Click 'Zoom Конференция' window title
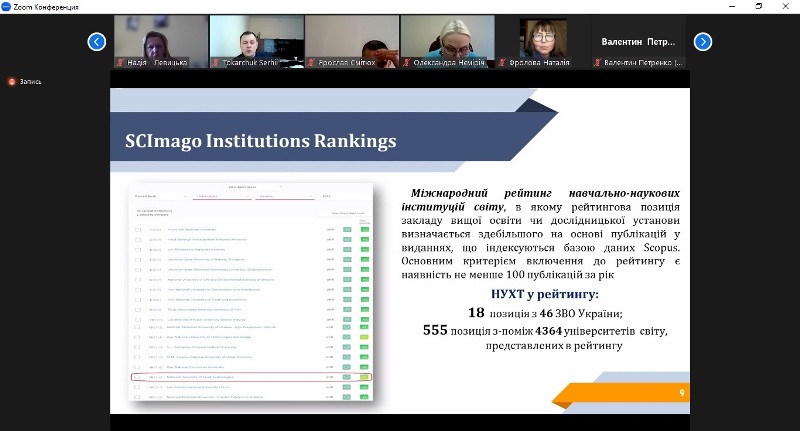Viewport: 800px width, 431px height. click(46, 7)
